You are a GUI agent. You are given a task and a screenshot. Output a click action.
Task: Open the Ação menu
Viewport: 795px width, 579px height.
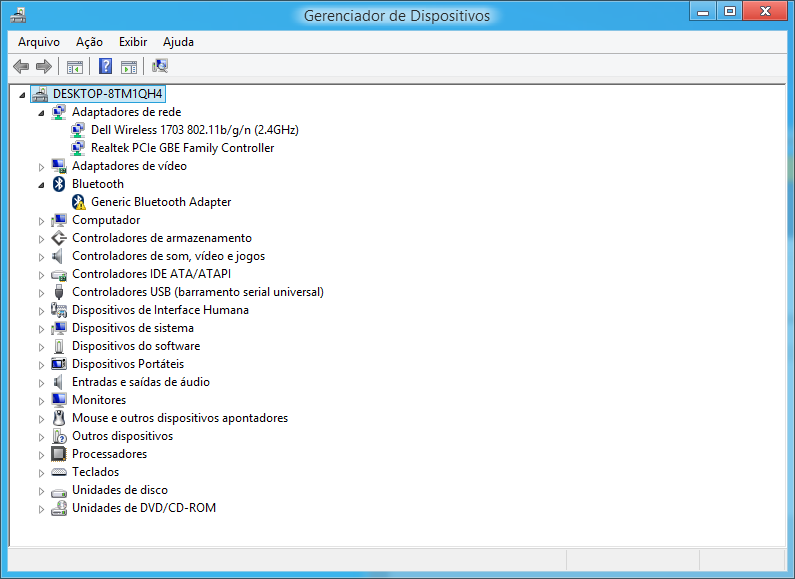[x=89, y=42]
